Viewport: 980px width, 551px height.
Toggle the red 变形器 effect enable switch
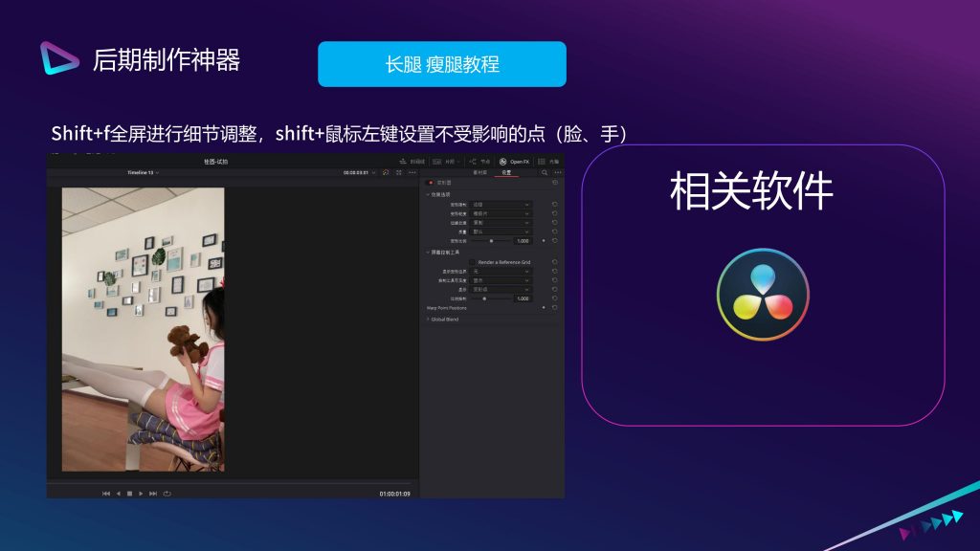(x=431, y=183)
